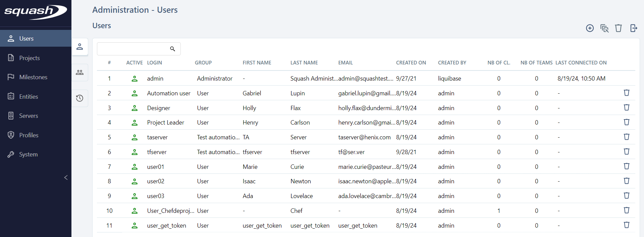Open the connection history clock tab

[80, 98]
